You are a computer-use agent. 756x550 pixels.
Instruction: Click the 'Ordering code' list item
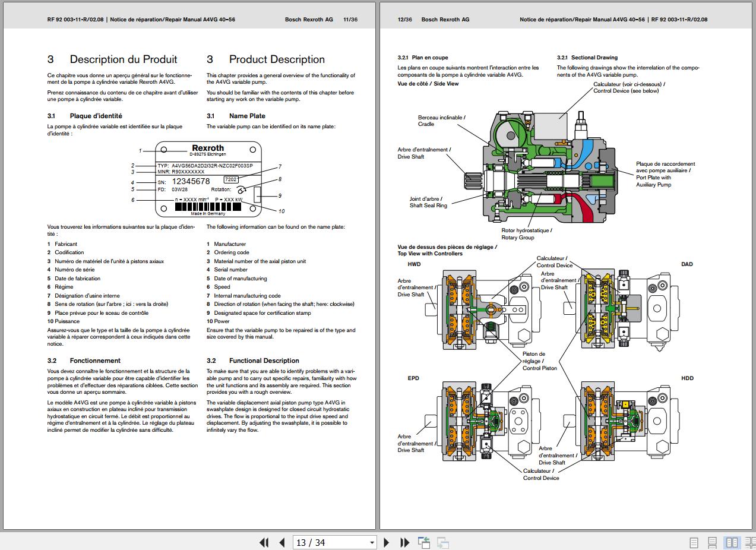[232, 252]
